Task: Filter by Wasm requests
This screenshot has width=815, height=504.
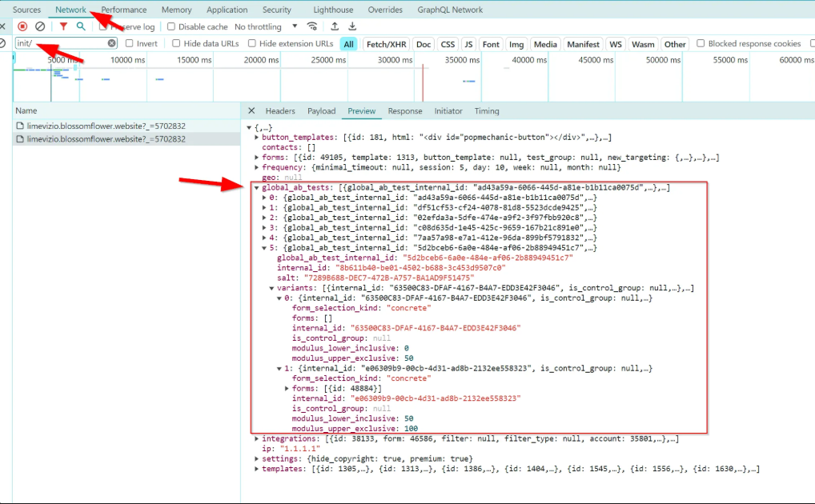Action: coord(643,44)
